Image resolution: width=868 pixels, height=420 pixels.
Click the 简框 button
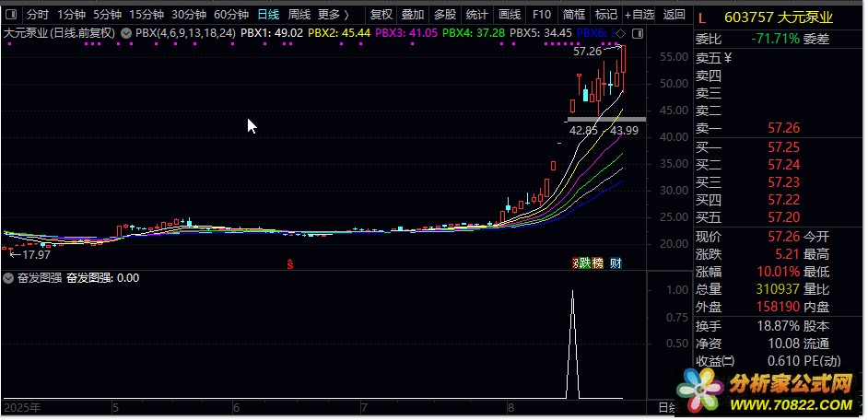point(573,15)
